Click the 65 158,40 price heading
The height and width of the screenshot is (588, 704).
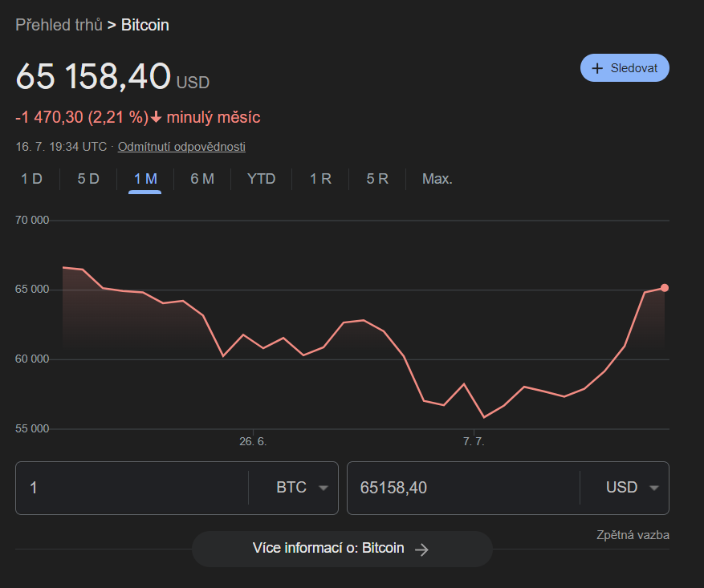pyautogui.click(x=93, y=76)
